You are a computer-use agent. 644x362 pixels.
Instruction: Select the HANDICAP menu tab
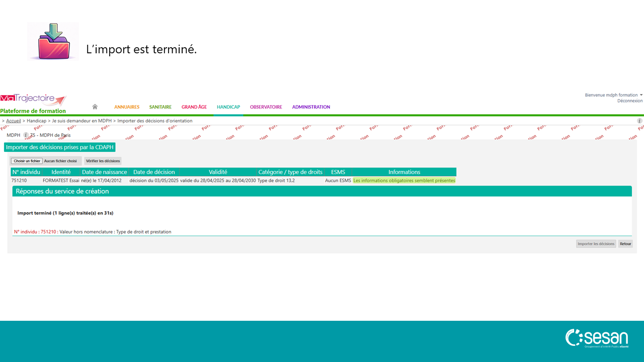(x=228, y=107)
